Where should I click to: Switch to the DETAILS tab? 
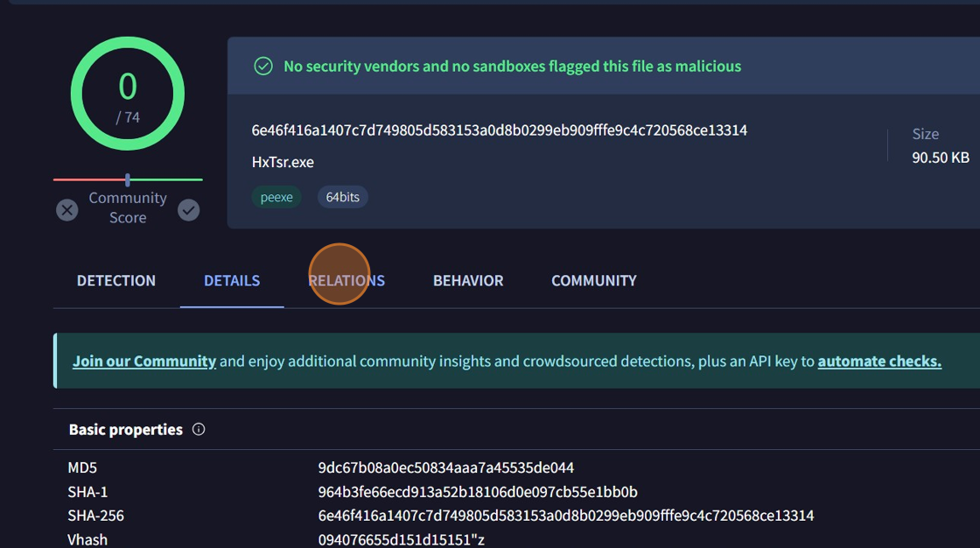coord(232,281)
